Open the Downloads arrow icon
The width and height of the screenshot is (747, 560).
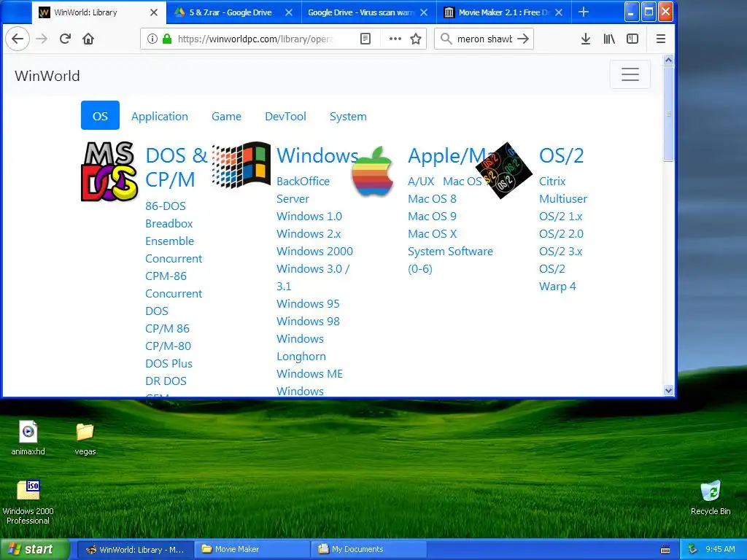point(586,39)
